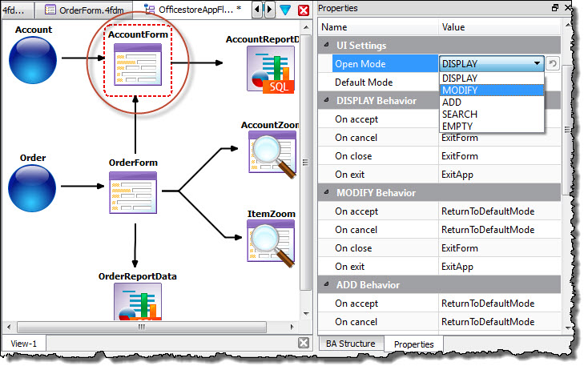Click the Account database sphere icon

coord(33,60)
